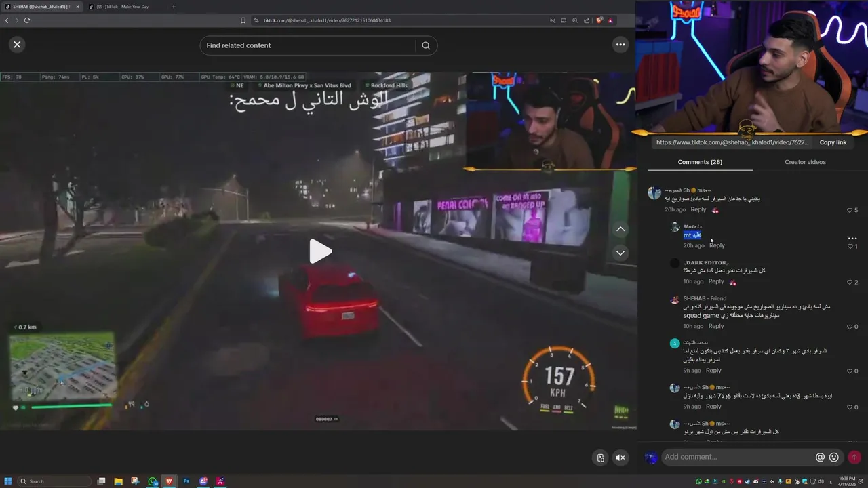868x488 pixels.
Task: Open Matrix's profile via username
Action: pyautogui.click(x=692, y=226)
